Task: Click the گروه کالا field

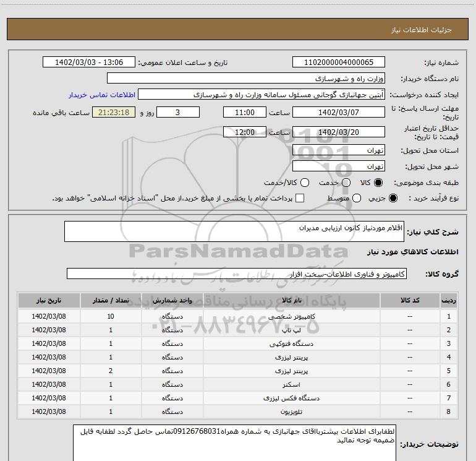Action: click(x=237, y=274)
